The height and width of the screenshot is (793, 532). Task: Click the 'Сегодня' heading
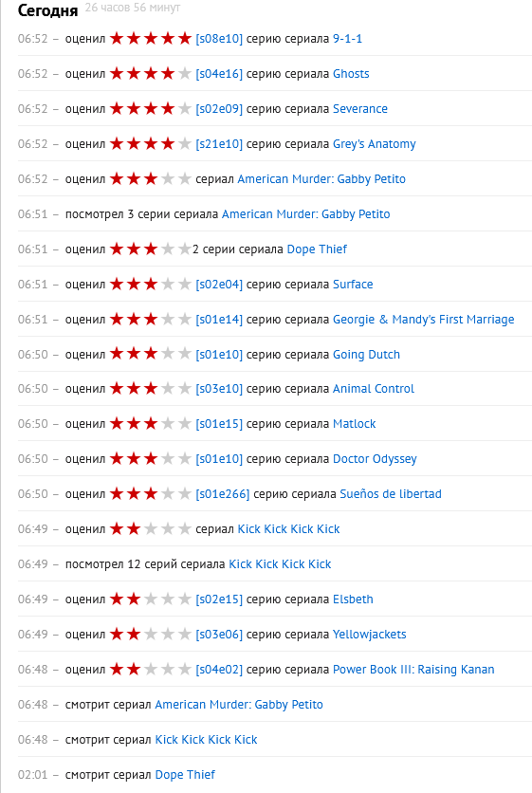pyautogui.click(x=47, y=10)
